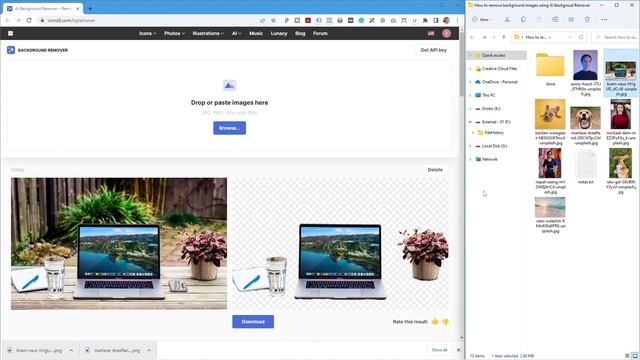Screen dimensions: 640x360
Task: Select notes.txt file
Action: 585,167
